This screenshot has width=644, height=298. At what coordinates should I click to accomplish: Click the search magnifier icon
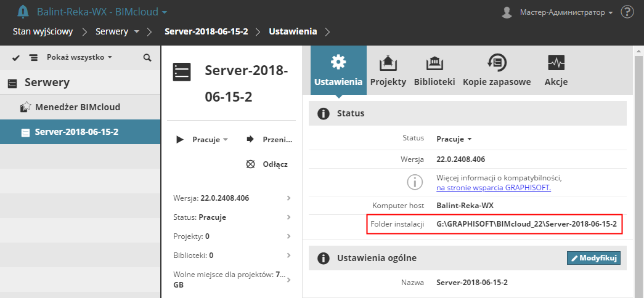point(147,58)
